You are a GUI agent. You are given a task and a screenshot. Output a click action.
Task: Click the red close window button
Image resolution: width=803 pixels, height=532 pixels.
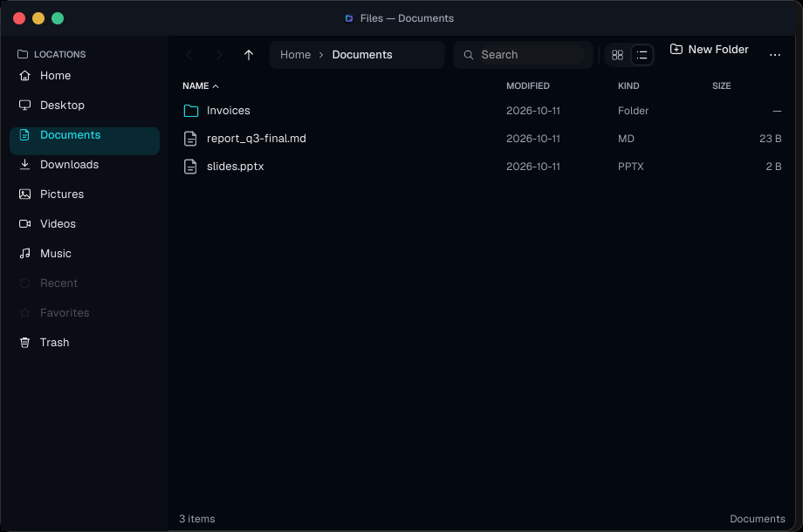pyautogui.click(x=19, y=18)
